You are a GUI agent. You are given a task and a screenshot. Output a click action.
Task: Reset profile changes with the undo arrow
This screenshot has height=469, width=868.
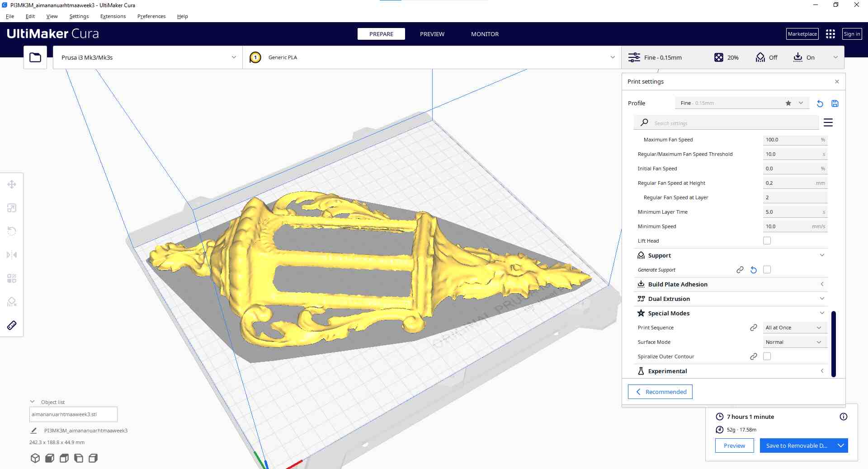pos(820,103)
